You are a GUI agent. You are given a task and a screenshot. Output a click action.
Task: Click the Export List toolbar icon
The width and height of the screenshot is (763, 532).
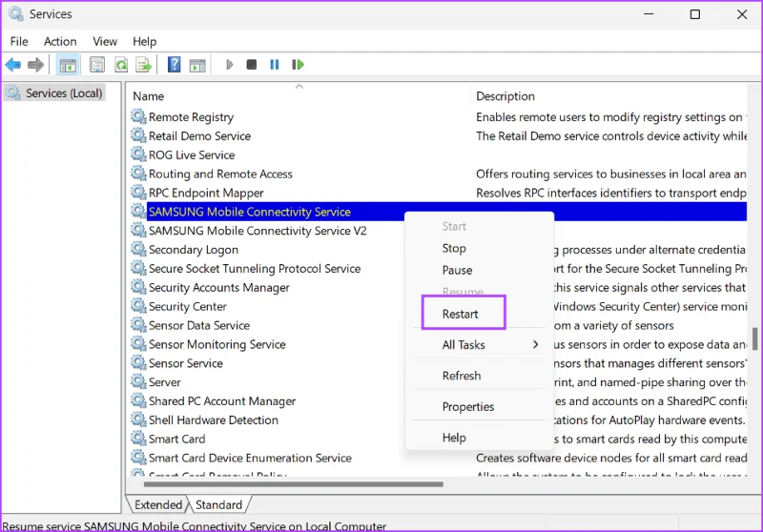coord(144,65)
